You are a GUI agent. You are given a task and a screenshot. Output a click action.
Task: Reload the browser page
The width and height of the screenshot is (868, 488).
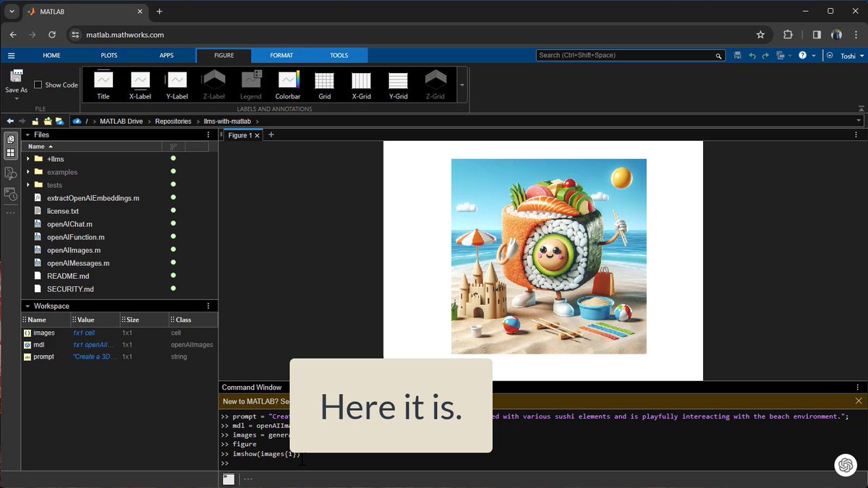52,34
